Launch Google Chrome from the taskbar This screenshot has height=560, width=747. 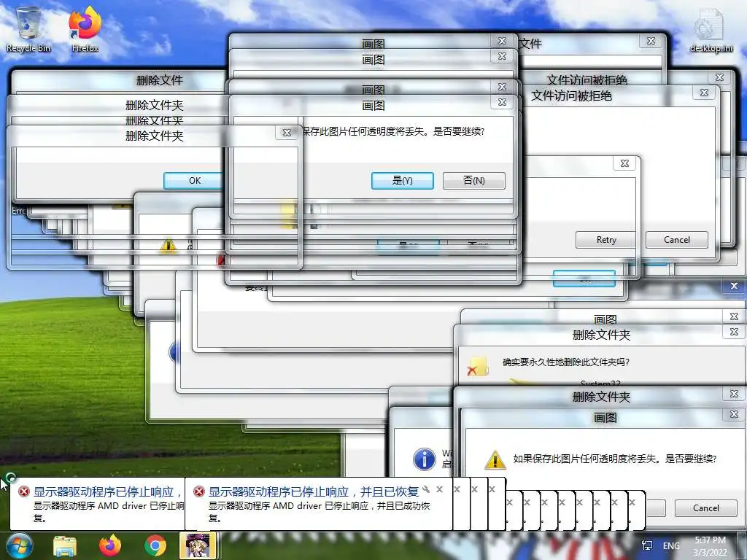pyautogui.click(x=155, y=545)
